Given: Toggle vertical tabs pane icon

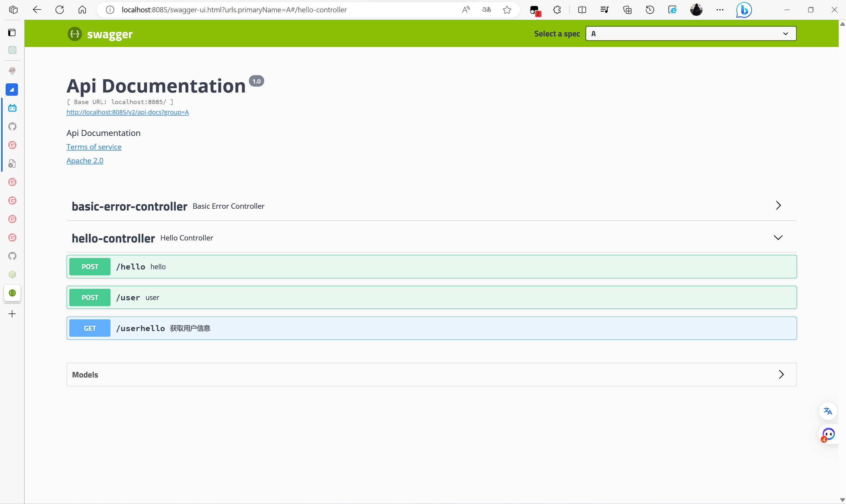Looking at the screenshot, I should point(12,33).
